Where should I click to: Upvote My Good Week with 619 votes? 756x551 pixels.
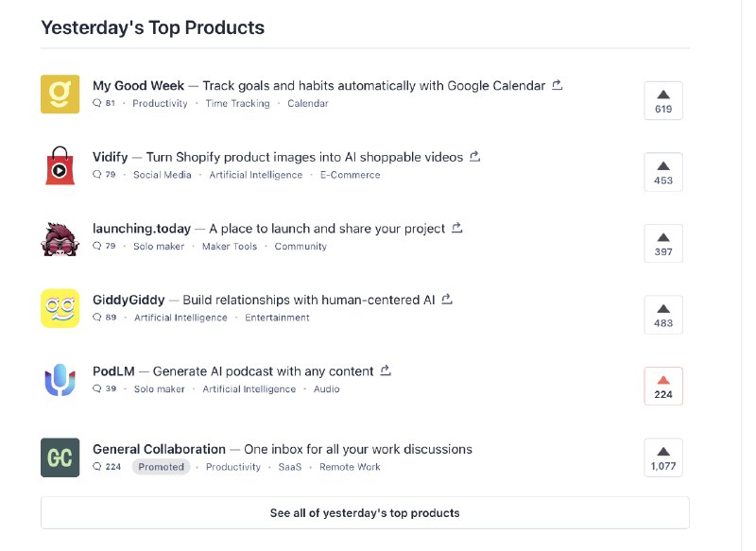coord(663,101)
